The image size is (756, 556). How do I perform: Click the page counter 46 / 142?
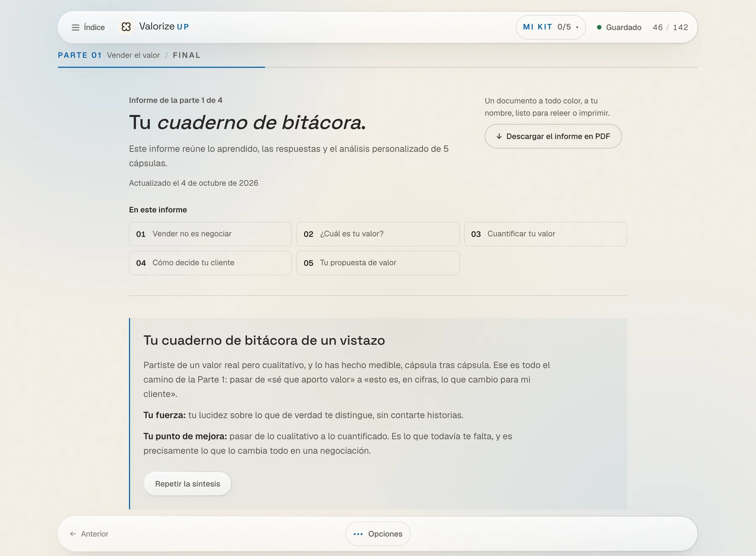pos(670,27)
